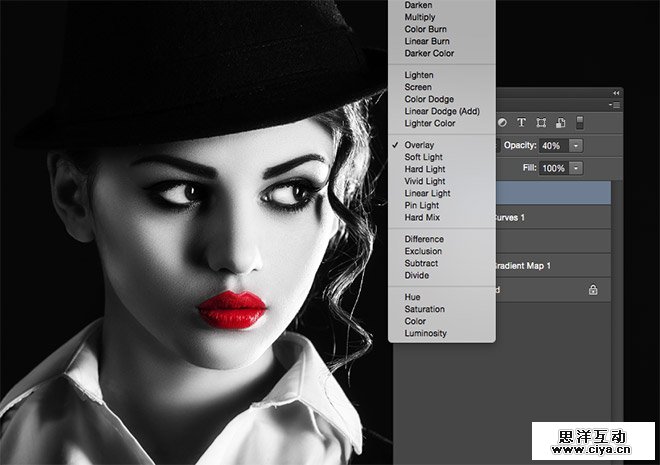Viewport: 660px width, 465px height.
Task: Open the Layers panel options menu
Action: pyautogui.click(x=615, y=104)
